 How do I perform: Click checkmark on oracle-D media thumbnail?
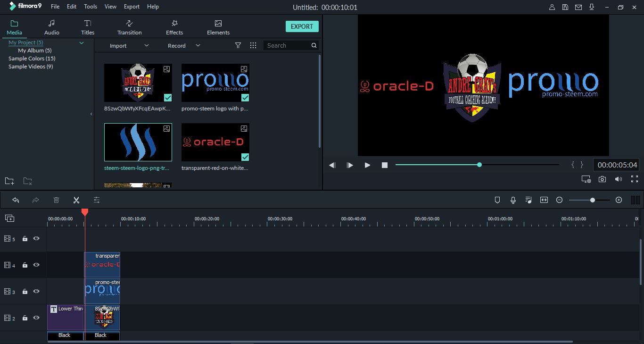[245, 157]
